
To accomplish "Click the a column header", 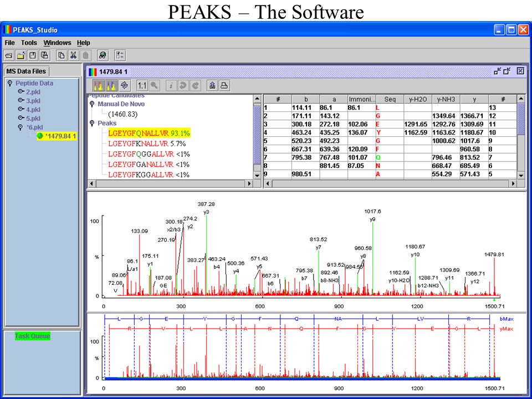I will pyautogui.click(x=334, y=99).
